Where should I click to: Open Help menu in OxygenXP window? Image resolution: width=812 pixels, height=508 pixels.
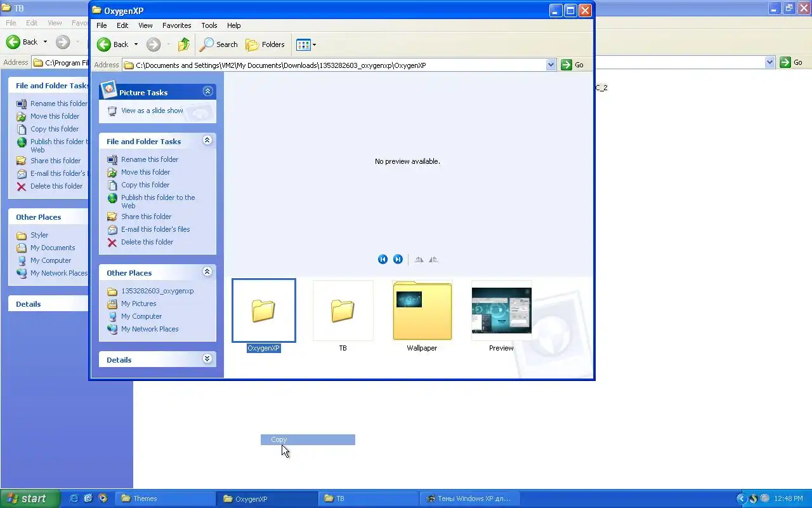tap(233, 25)
